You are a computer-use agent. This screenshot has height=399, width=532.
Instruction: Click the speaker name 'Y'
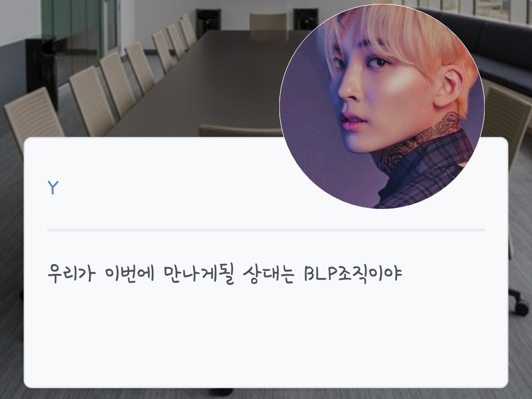(53, 187)
